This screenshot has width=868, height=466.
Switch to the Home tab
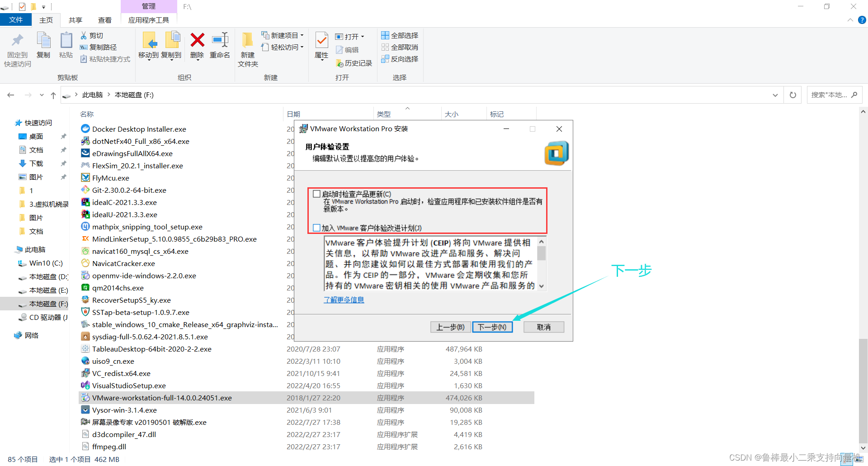point(46,20)
